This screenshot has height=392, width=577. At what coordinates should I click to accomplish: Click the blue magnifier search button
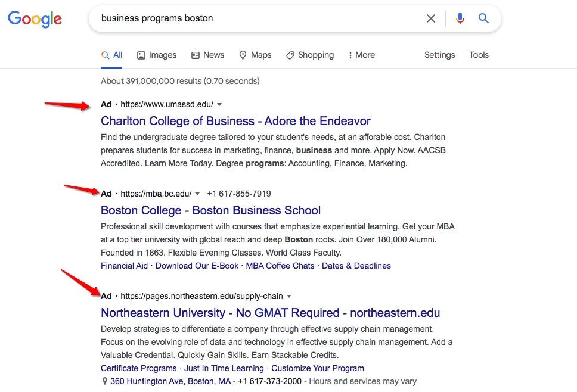click(483, 18)
